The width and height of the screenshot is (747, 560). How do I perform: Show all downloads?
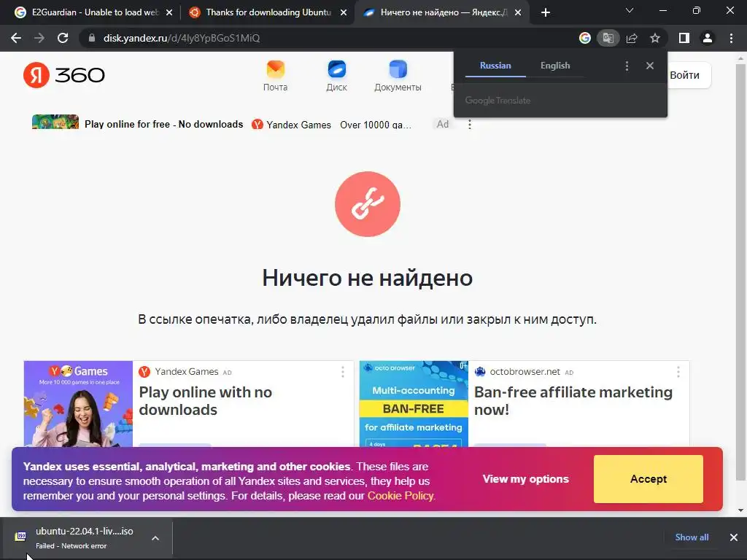tap(692, 537)
